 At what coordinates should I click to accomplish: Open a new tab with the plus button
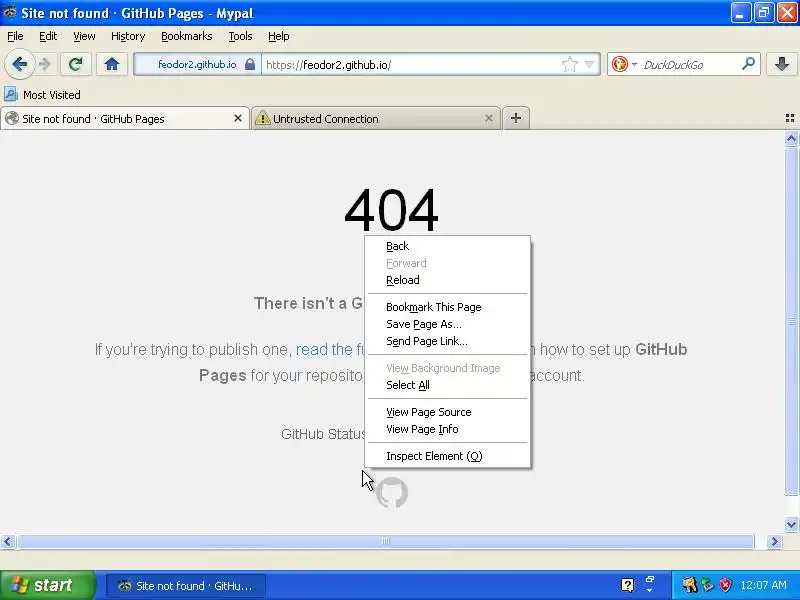(x=516, y=118)
